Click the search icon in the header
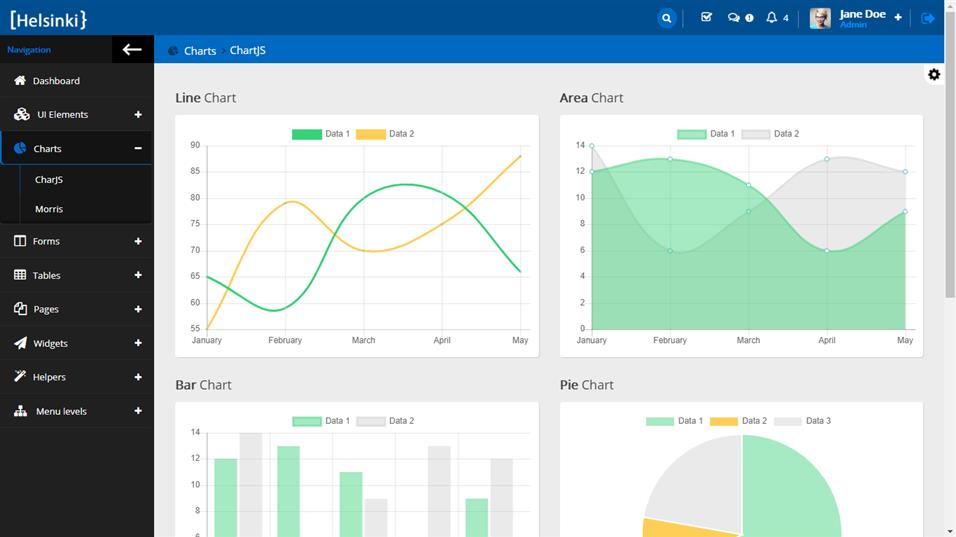Screen dimensions: 956x537 coord(666,18)
